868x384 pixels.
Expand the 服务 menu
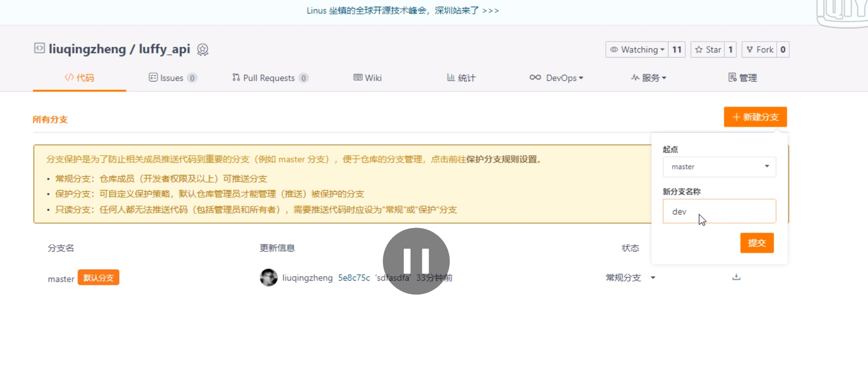(649, 78)
